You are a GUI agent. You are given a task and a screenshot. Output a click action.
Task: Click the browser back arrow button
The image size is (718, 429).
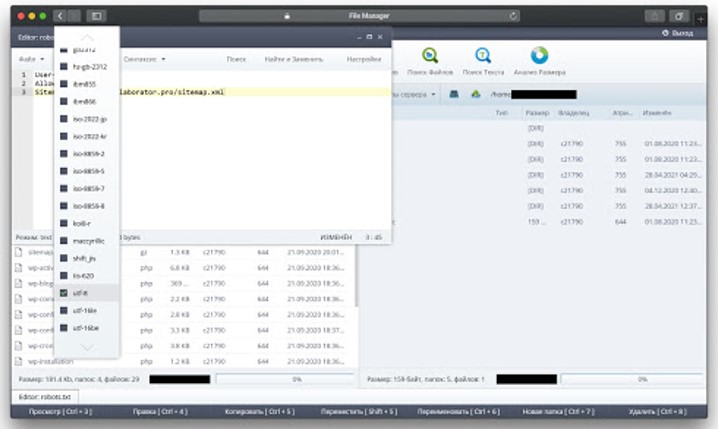tap(62, 16)
